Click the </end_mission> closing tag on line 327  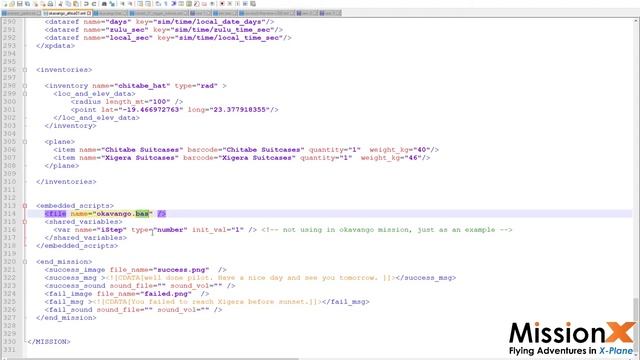point(66,318)
